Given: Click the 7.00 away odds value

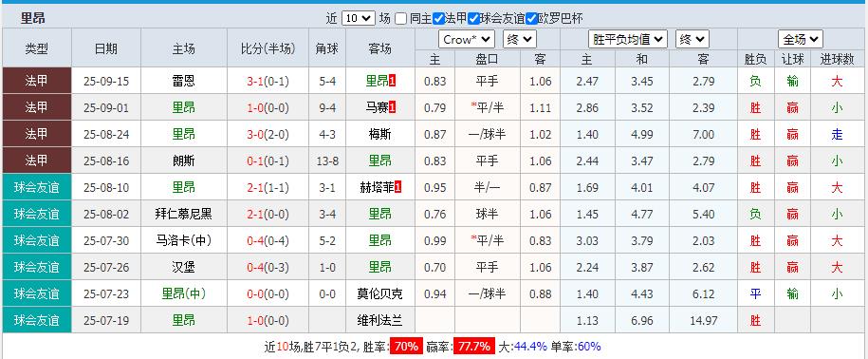Looking at the screenshot, I should [703, 135].
